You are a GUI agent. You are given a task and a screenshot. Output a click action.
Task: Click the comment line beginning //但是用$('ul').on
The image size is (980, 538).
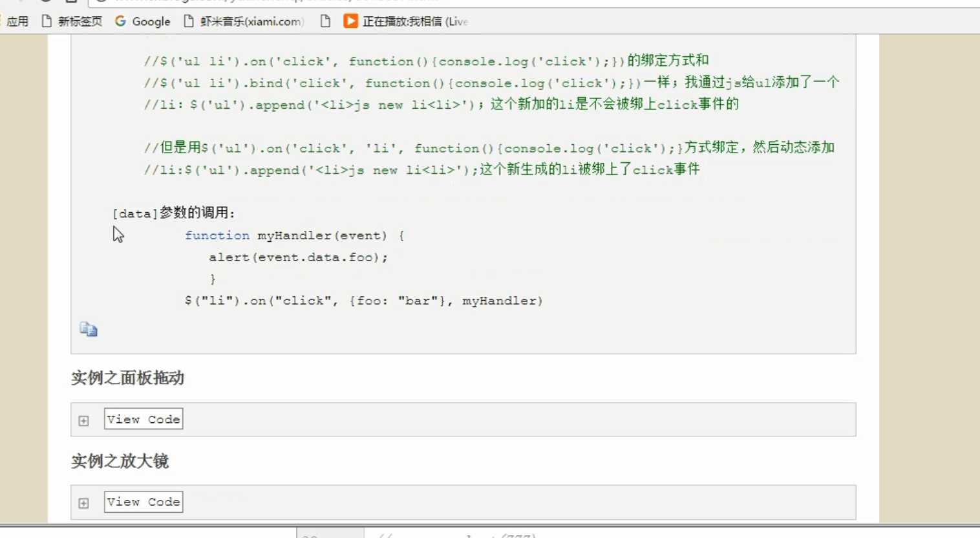489,148
